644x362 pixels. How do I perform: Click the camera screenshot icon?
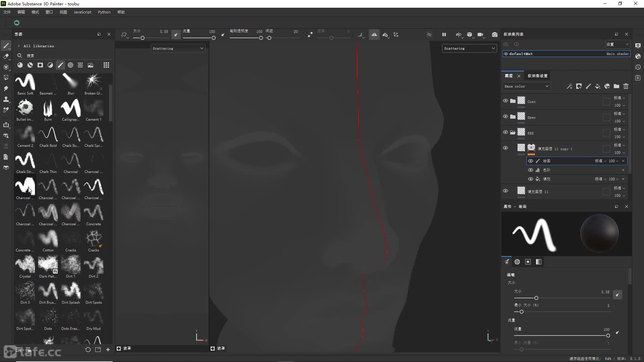pyautogui.click(x=494, y=35)
